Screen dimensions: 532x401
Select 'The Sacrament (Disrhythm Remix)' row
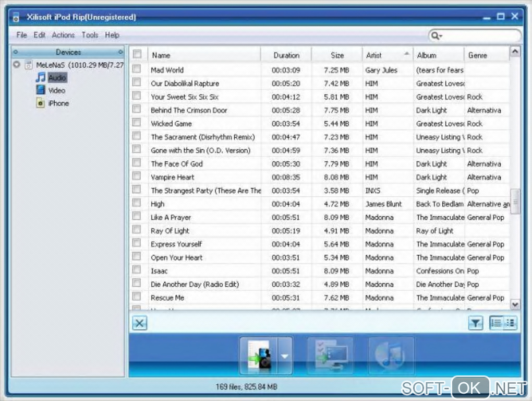tap(202, 137)
